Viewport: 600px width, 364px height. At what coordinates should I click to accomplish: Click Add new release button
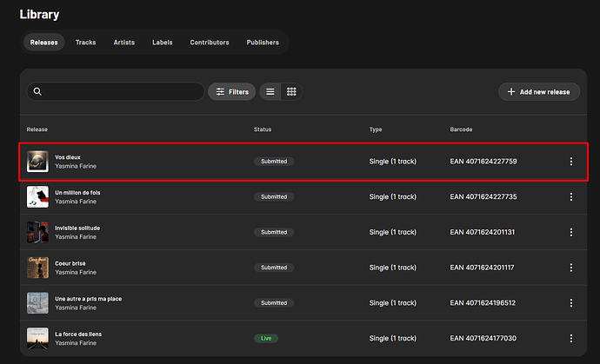tap(539, 92)
